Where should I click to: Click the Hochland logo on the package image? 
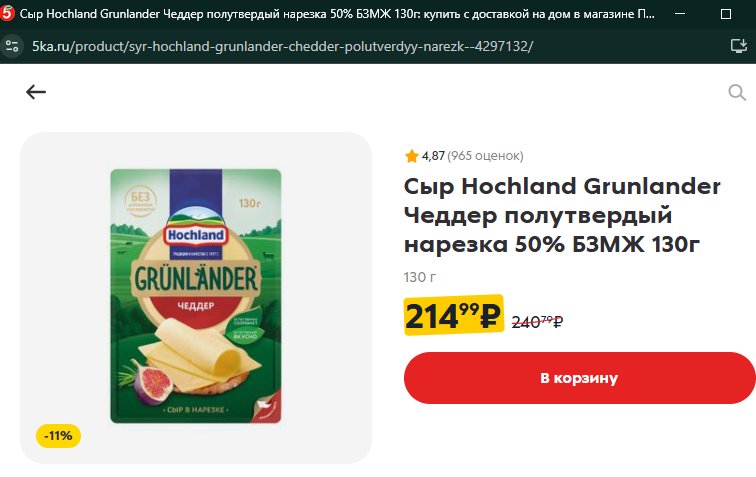[x=196, y=235]
